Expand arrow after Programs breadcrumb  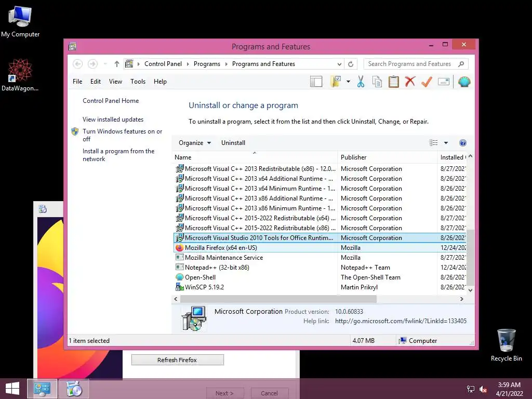pyautogui.click(x=227, y=64)
